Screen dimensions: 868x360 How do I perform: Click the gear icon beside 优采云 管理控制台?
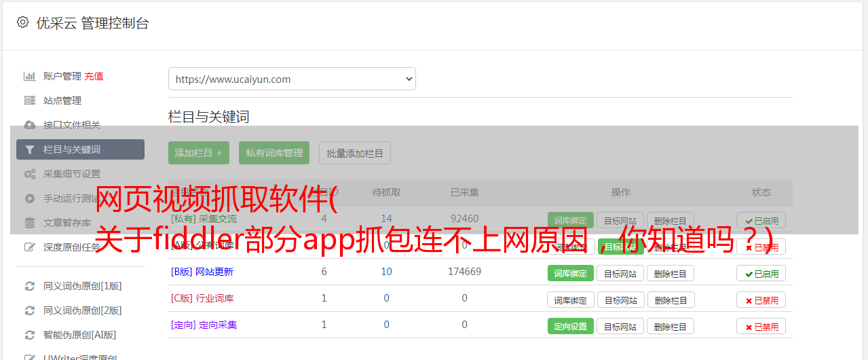click(22, 22)
